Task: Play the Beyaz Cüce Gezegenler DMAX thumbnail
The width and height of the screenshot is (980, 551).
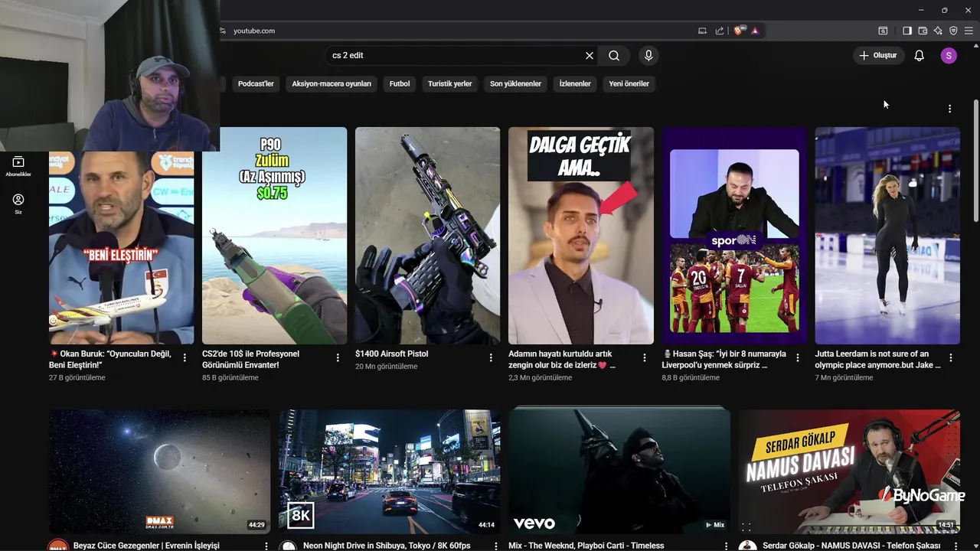Action: tap(159, 471)
